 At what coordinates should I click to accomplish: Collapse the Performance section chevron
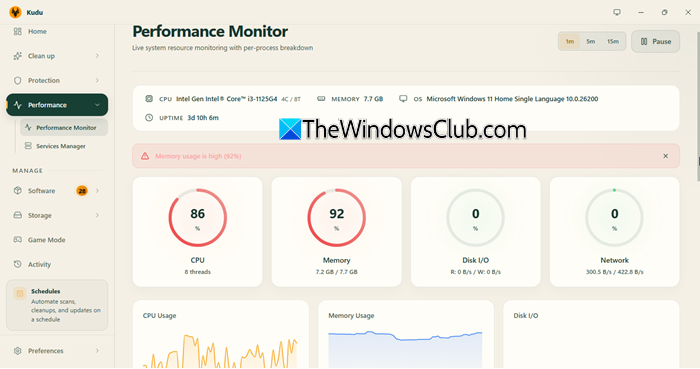(97, 105)
